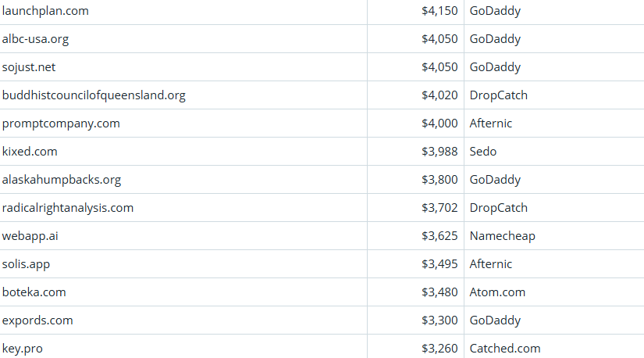Select the sojust.net domain row

(29, 67)
